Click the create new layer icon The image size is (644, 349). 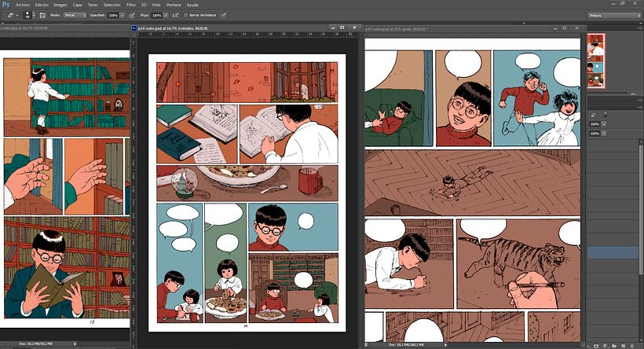tap(623, 346)
